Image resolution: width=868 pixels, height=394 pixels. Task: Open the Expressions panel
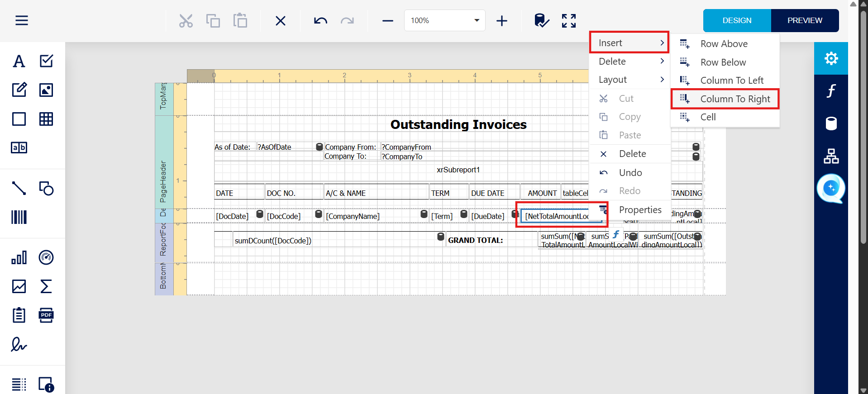tap(831, 91)
